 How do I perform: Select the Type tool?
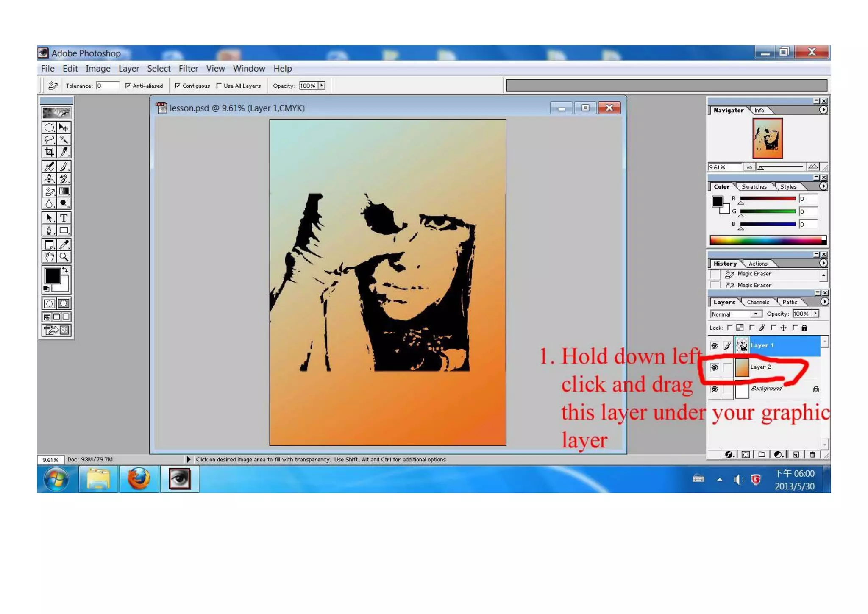(x=64, y=218)
